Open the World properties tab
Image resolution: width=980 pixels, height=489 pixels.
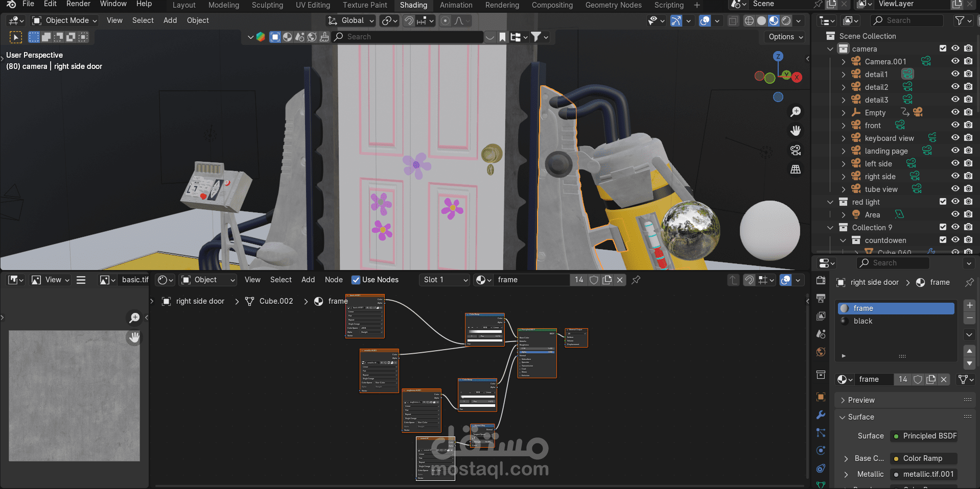click(x=821, y=352)
